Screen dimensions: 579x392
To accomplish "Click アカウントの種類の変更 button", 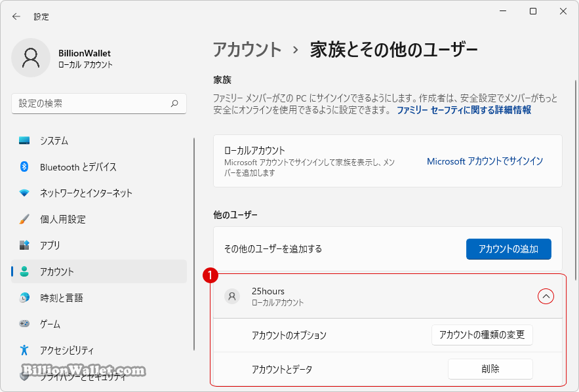I will pyautogui.click(x=482, y=335).
